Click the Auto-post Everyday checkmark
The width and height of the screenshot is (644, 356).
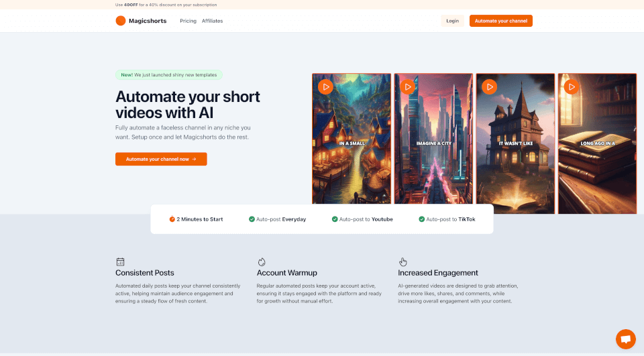tap(252, 219)
